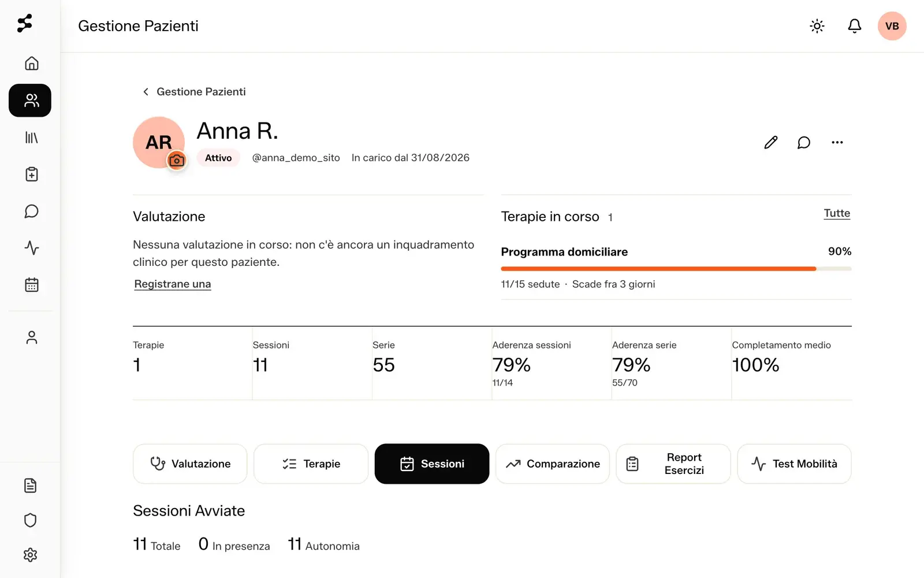Click the @anna_demo_sito username
This screenshot has width=924, height=578.
pyautogui.click(x=296, y=158)
